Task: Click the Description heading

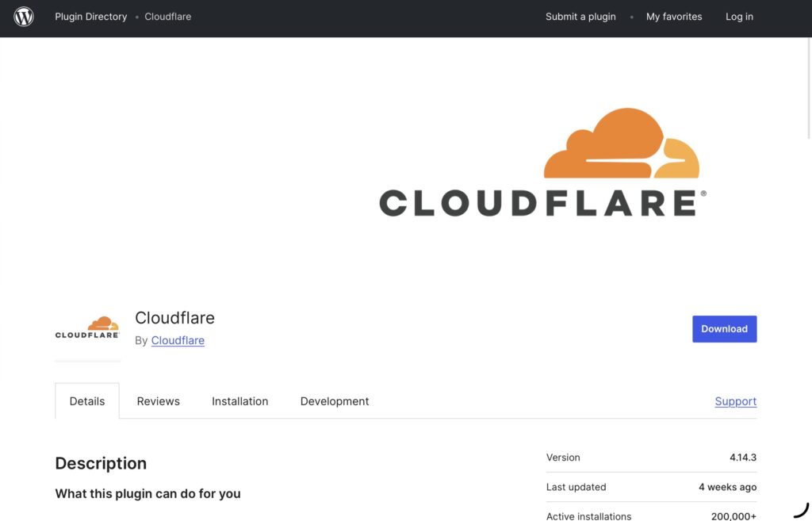Action: [x=101, y=463]
